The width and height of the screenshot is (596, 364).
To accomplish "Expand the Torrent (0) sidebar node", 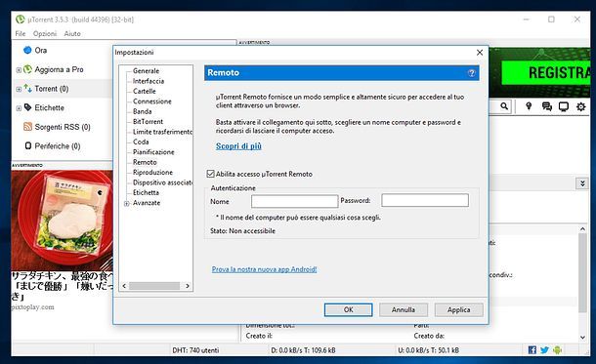I will pyautogui.click(x=19, y=89).
